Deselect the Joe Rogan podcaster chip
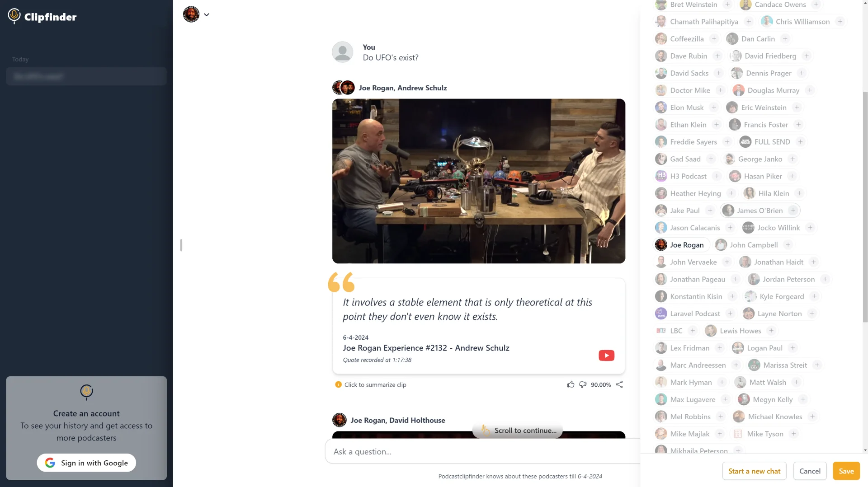This screenshot has height=487, width=868. 681,245
